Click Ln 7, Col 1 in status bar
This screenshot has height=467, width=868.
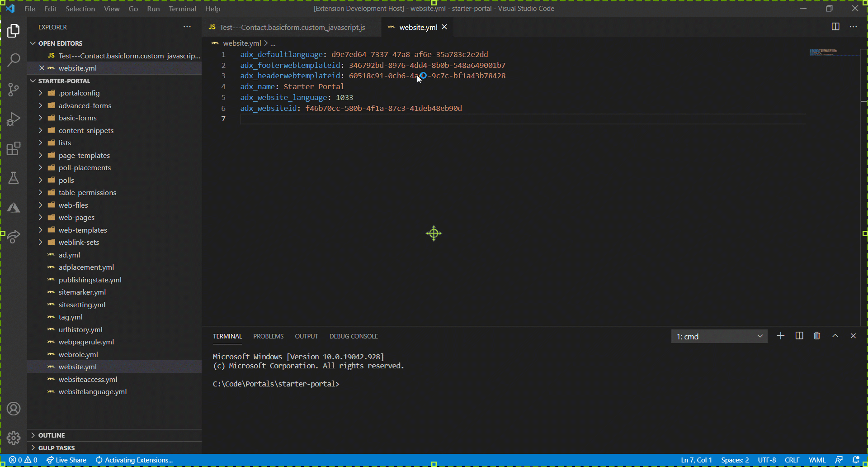coord(696,460)
